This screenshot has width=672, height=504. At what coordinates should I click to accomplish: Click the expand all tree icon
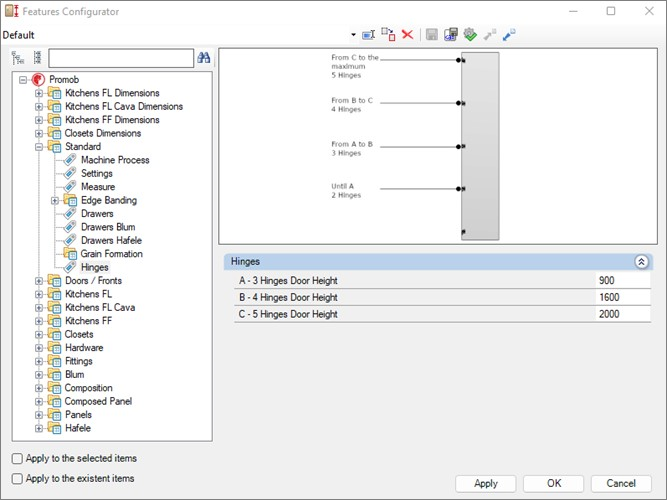tap(18, 58)
